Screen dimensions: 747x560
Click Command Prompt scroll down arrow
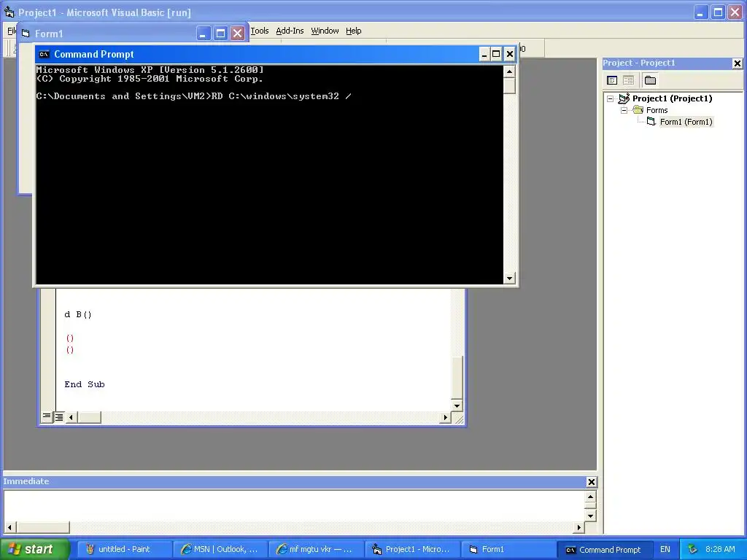click(509, 279)
